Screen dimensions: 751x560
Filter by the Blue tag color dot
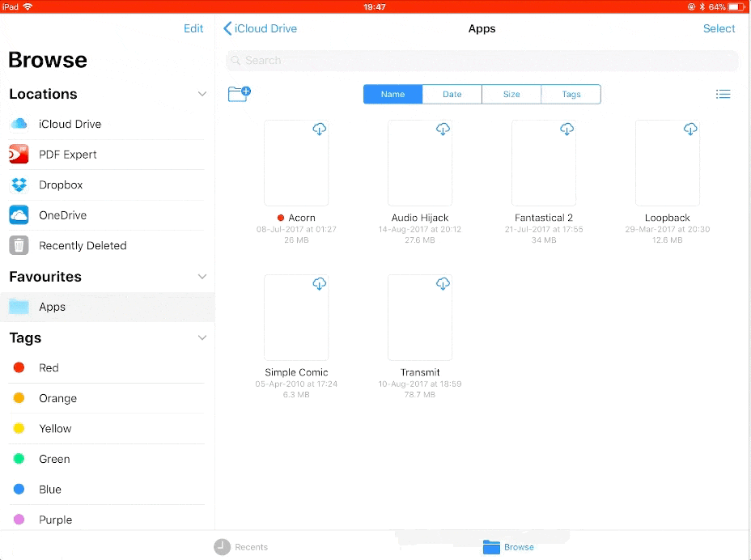(x=19, y=489)
